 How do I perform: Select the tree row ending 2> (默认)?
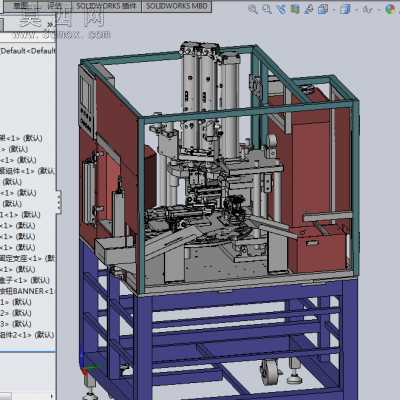[x=16, y=313]
